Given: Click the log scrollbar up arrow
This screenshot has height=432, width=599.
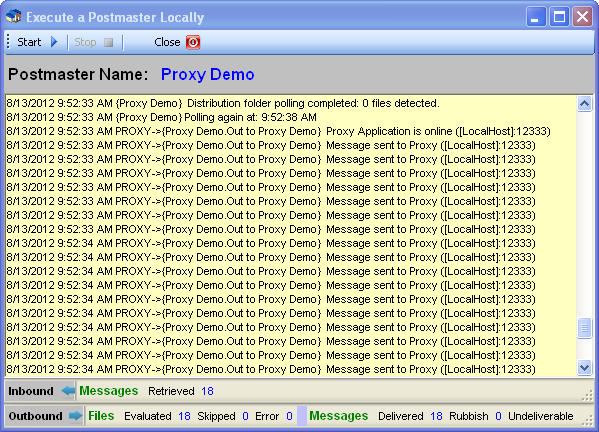Looking at the screenshot, I should pos(584,104).
